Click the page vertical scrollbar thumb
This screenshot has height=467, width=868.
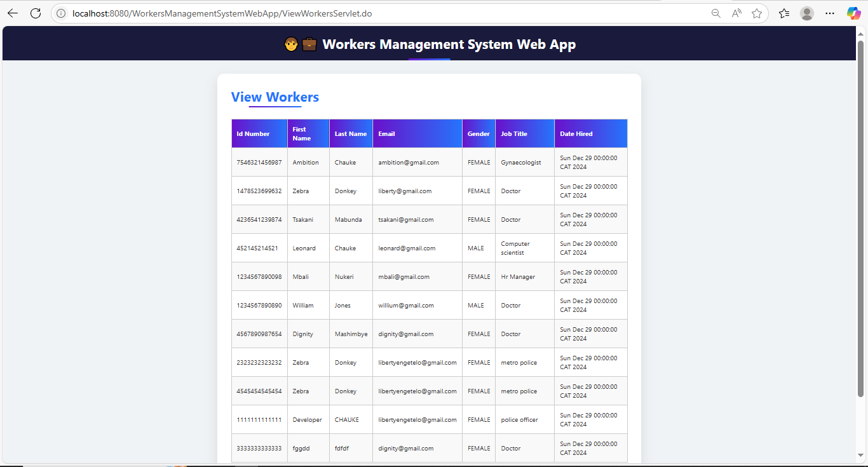(861, 216)
